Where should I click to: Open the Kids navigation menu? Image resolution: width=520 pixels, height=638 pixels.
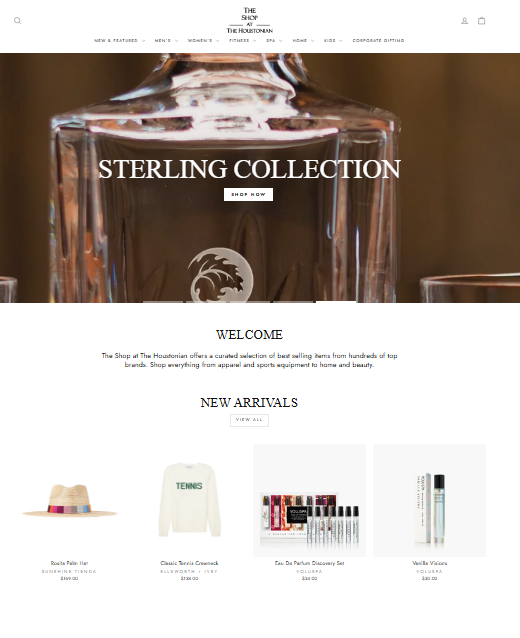[x=333, y=41]
